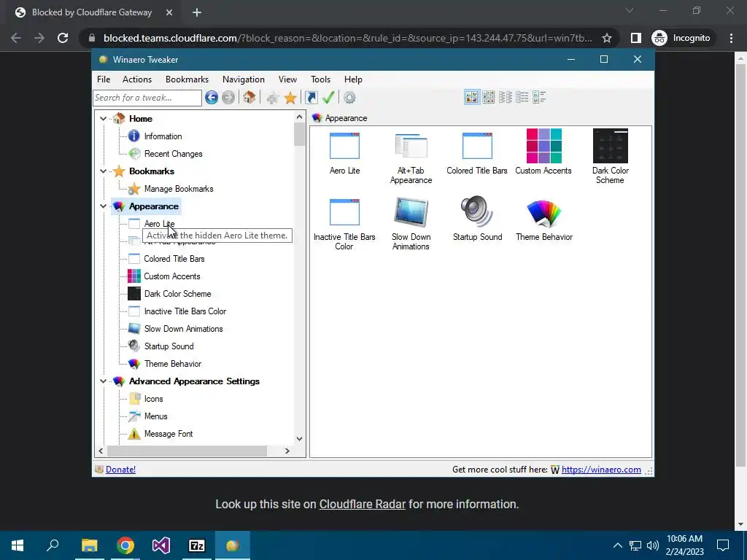The image size is (747, 560).
Task: Select Startup Sound in the tree
Action: click(x=169, y=346)
